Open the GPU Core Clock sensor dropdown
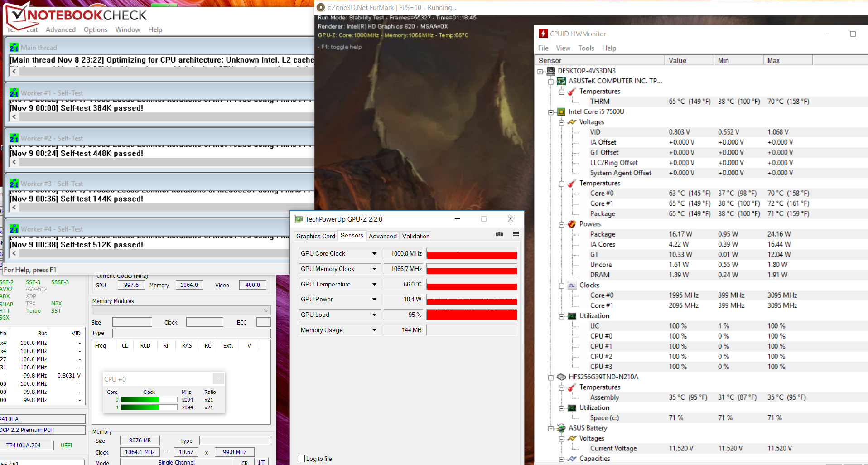 point(374,253)
